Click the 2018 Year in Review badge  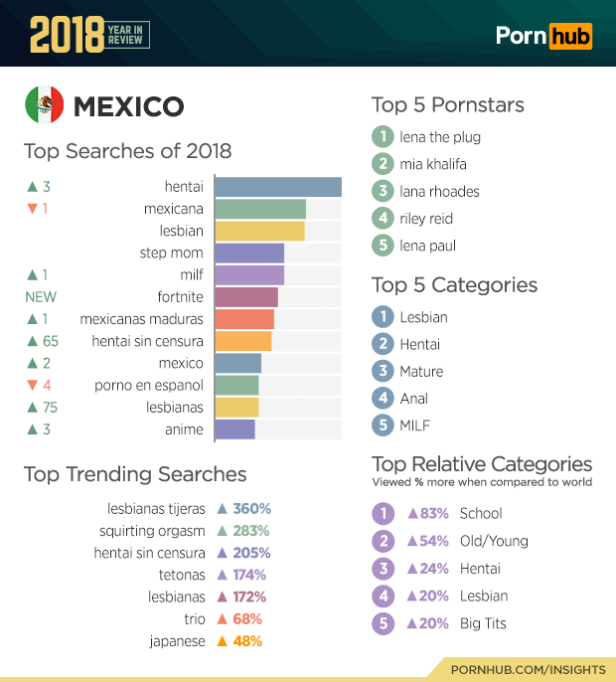88,36
